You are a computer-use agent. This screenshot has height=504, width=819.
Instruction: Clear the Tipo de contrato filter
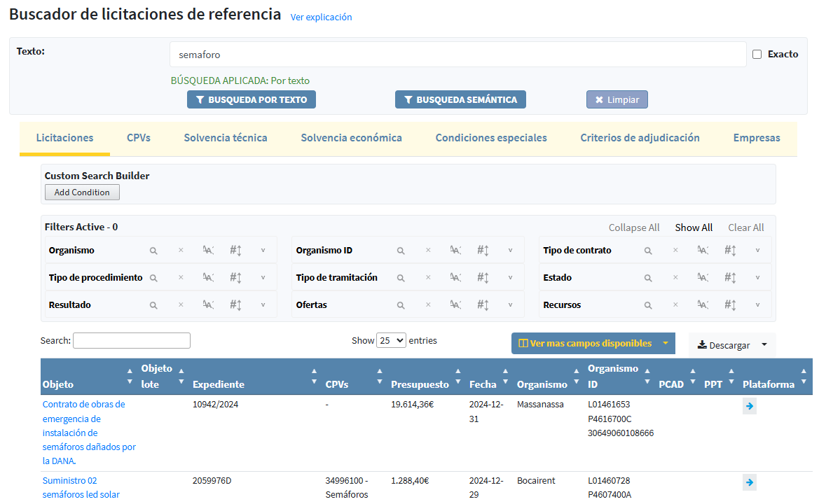coord(675,251)
